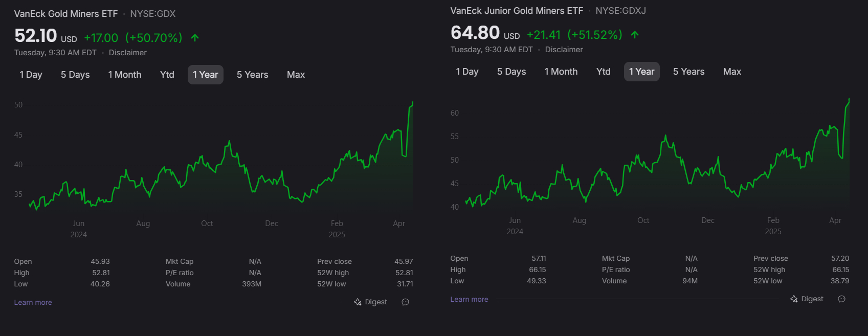Select 5 Years tab on GDXJ chart

coord(689,72)
